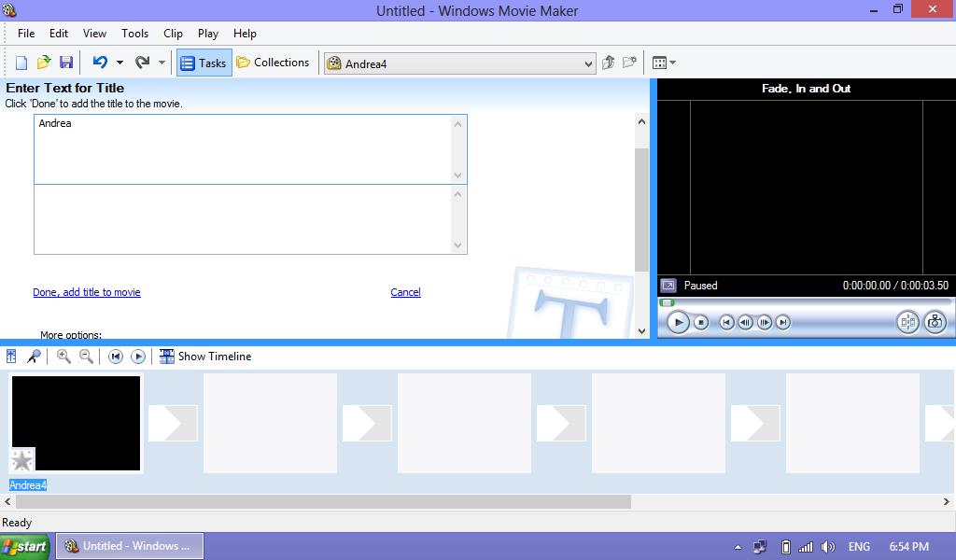
Task: Create a new project with the toolbar icon
Action: pos(21,63)
